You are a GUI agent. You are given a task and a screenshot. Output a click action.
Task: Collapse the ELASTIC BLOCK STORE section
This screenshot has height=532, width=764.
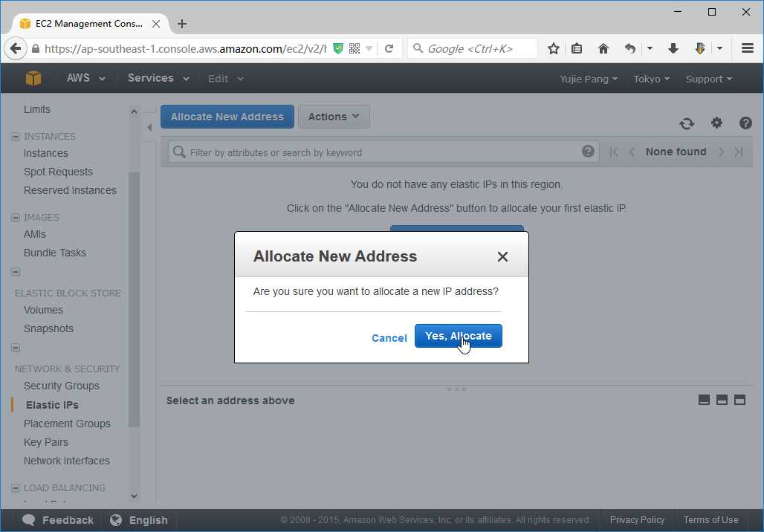pyautogui.click(x=16, y=272)
